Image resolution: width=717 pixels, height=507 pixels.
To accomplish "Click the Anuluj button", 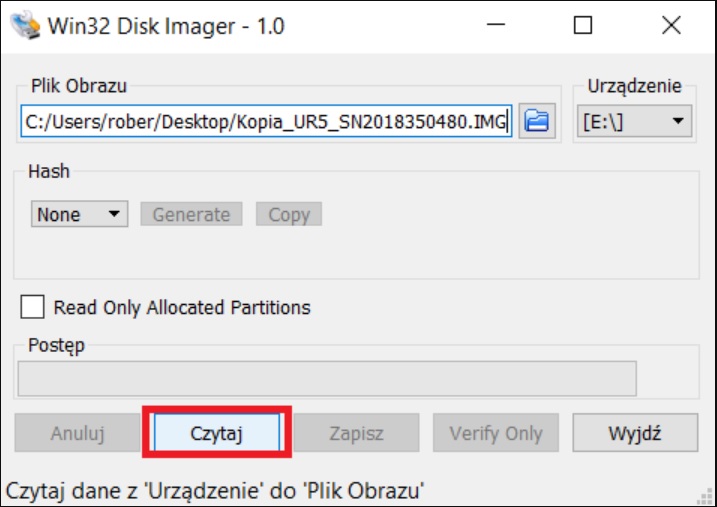I will 77,432.
